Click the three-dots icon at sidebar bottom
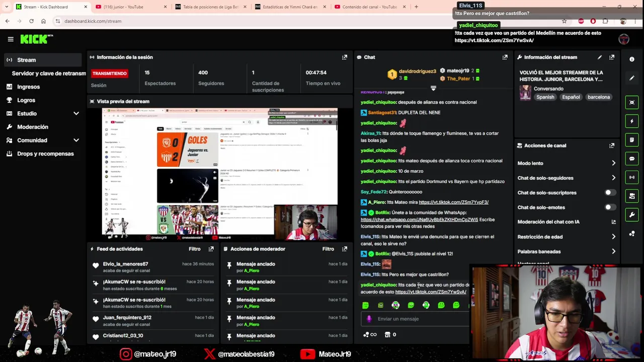Image resolution: width=644 pixels, height=362 pixels. pos(632,234)
